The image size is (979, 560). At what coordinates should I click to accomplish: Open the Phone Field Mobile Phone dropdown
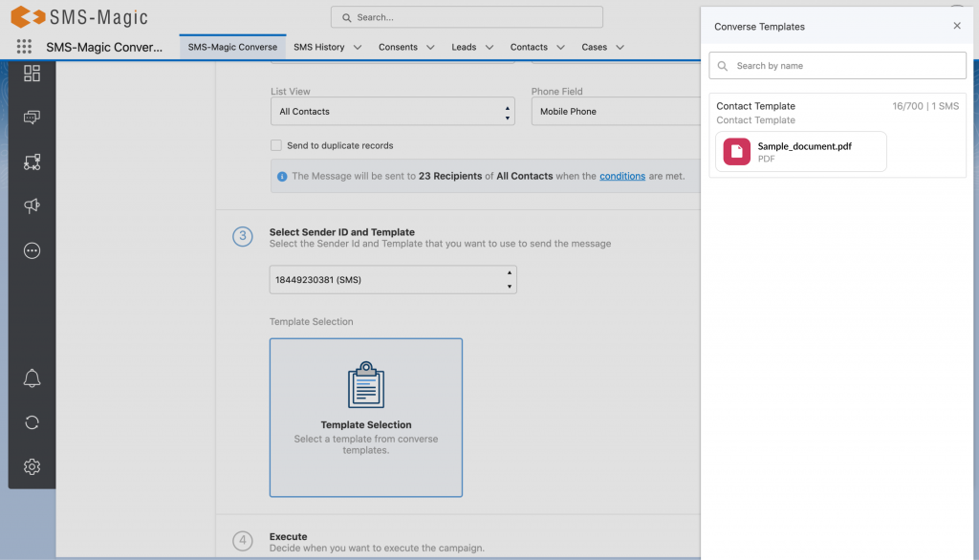point(616,111)
